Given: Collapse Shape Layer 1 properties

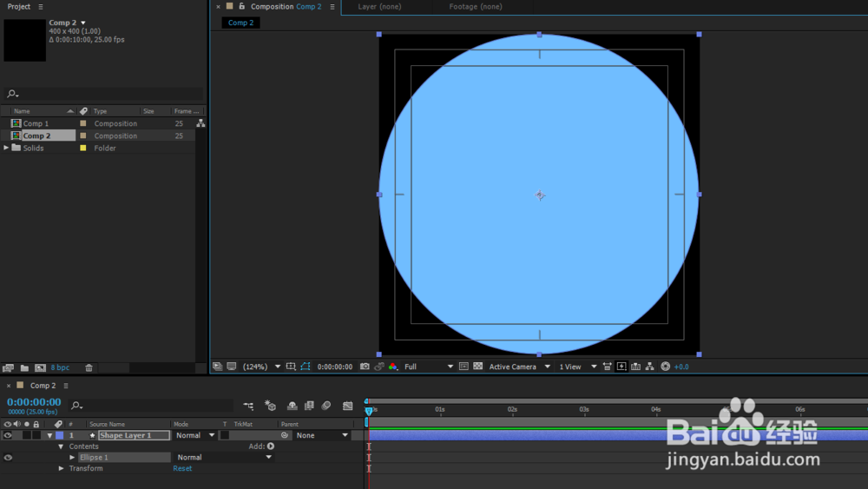Looking at the screenshot, I should pyautogui.click(x=49, y=435).
